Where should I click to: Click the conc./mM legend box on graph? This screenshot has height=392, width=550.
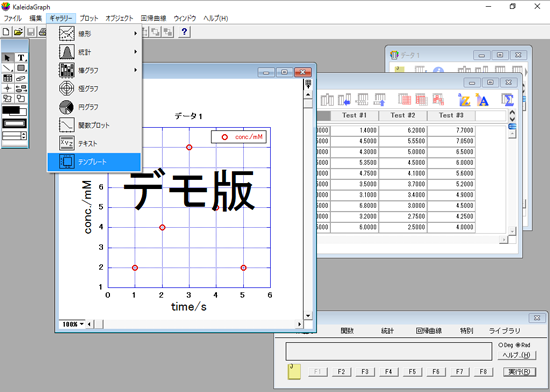point(239,137)
